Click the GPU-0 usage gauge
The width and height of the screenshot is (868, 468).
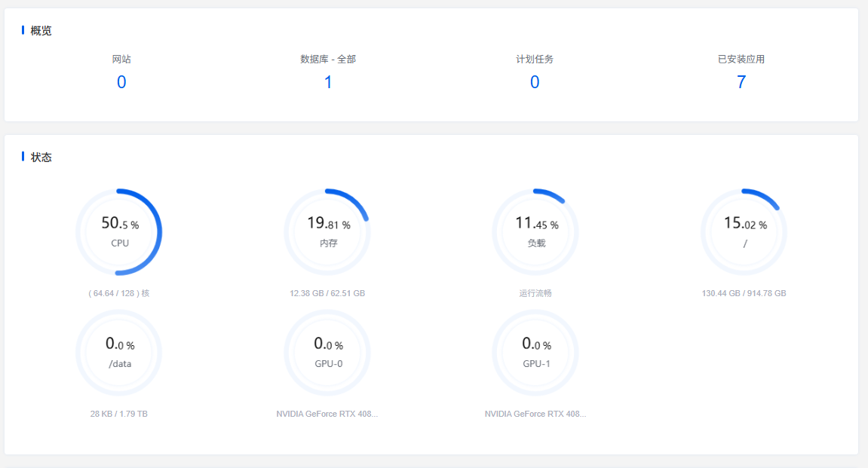(327, 353)
